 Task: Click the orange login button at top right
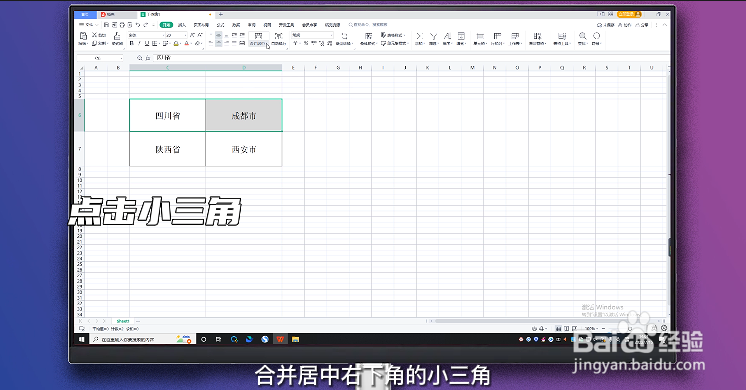(629, 14)
